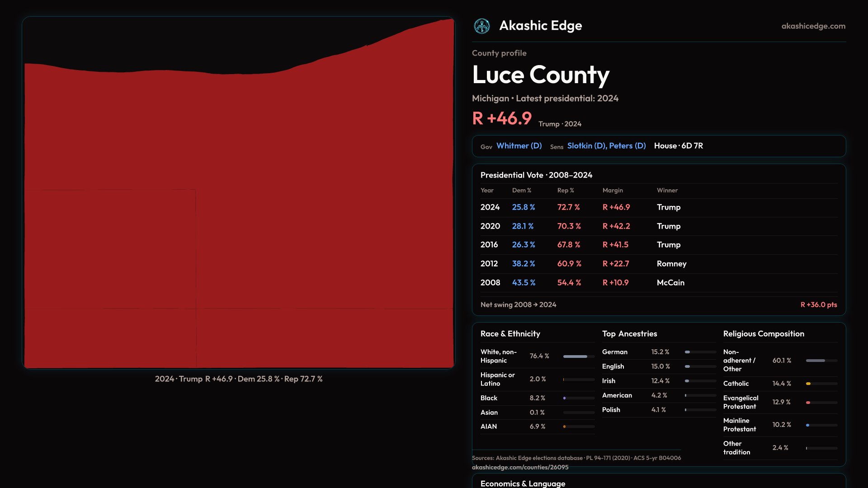Open the akashicedge.com link in header
The image size is (868, 488).
[x=813, y=26]
